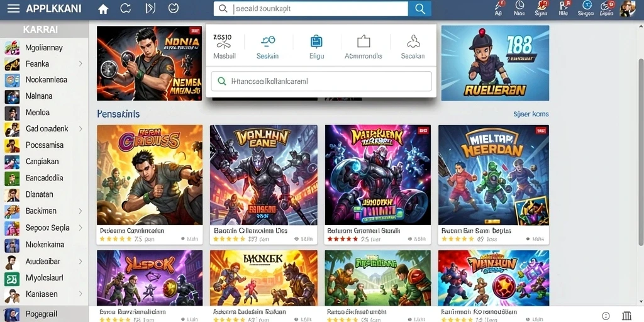
Task: Click the blue search magnifier button
Action: click(419, 9)
